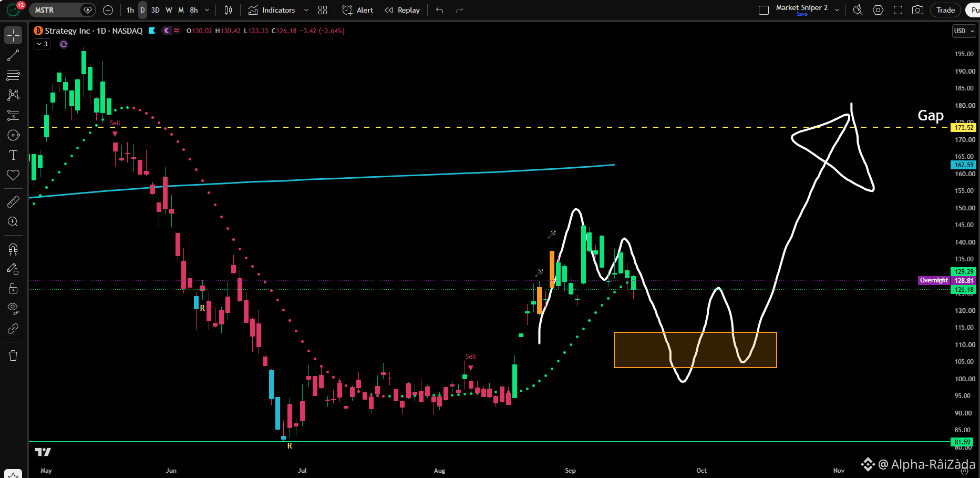
Task: Open the ruler measure tool
Action: (x=13, y=202)
